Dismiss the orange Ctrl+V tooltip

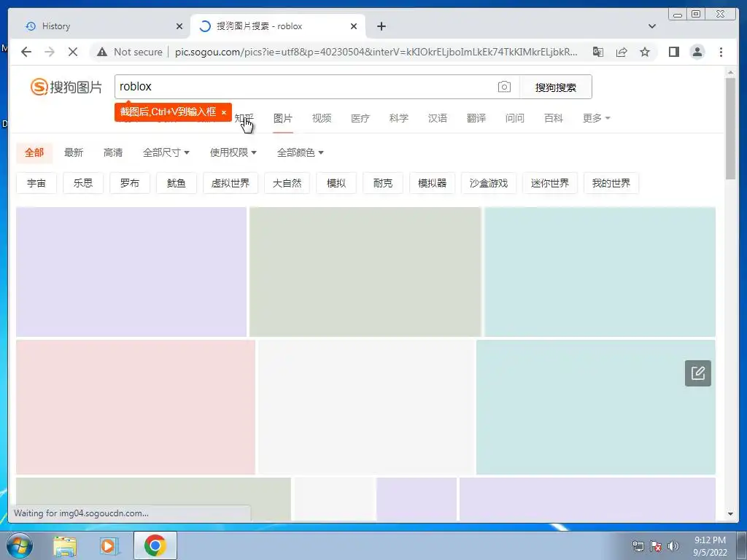[x=224, y=112]
